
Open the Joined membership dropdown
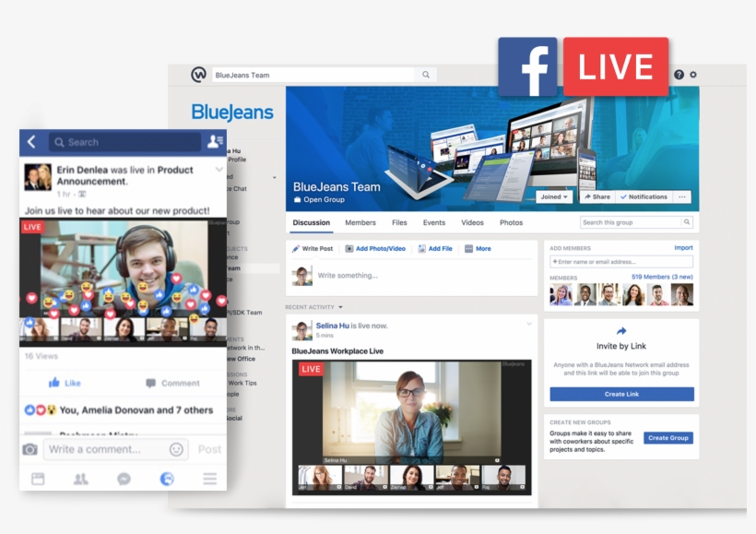coord(554,196)
